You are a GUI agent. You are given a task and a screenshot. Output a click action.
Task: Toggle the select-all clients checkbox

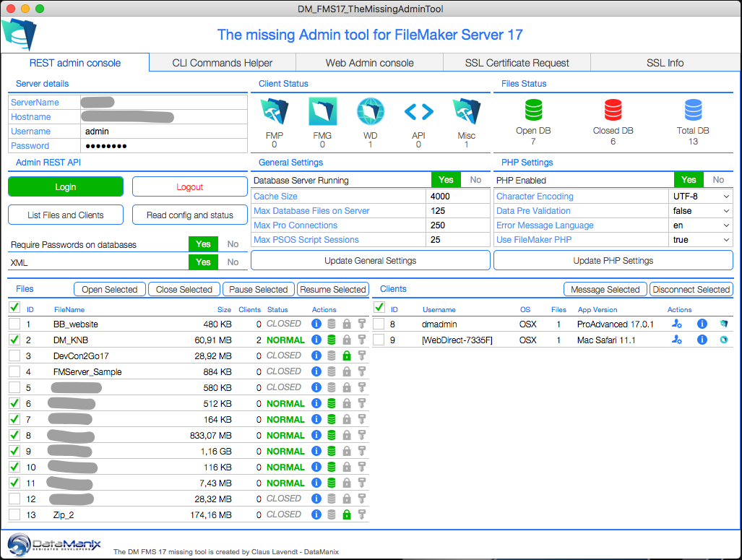tap(379, 308)
